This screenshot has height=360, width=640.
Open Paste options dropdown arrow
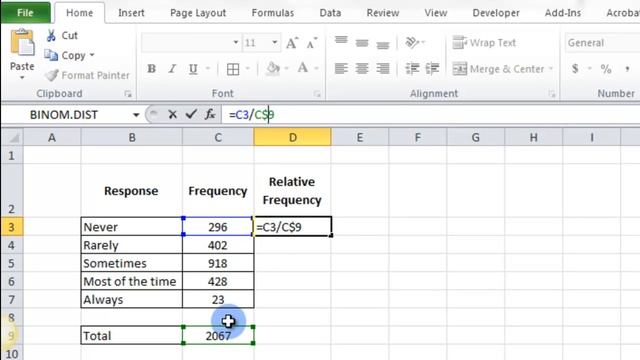click(x=22, y=78)
